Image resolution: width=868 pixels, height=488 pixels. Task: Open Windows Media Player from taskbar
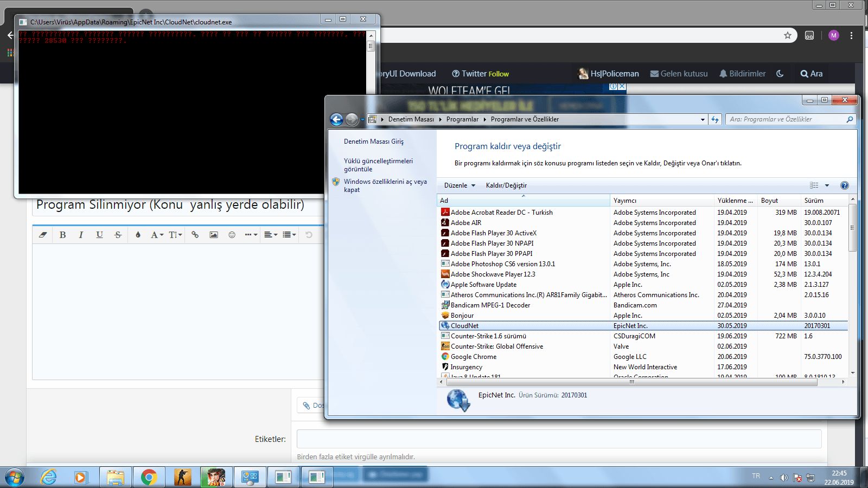click(80, 477)
